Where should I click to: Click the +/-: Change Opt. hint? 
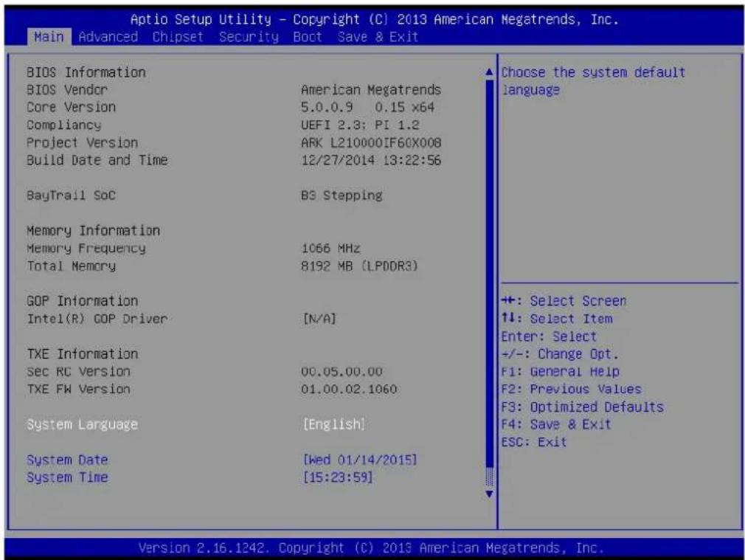560,354
